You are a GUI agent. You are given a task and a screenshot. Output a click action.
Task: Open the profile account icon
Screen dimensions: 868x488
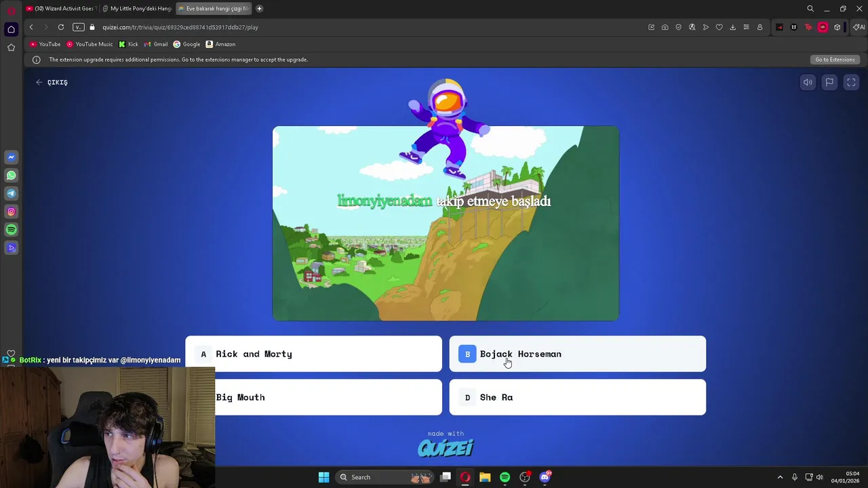pos(759,27)
